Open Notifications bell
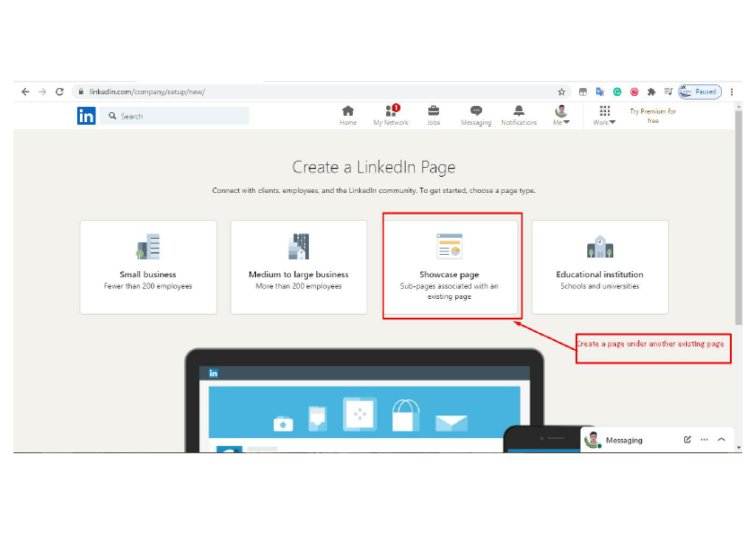This screenshot has height=534, width=756. [x=519, y=116]
